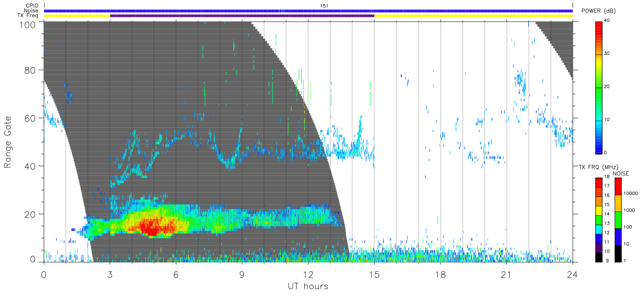Click the UT hours axis title
This screenshot has height=297, width=644.
(x=308, y=286)
